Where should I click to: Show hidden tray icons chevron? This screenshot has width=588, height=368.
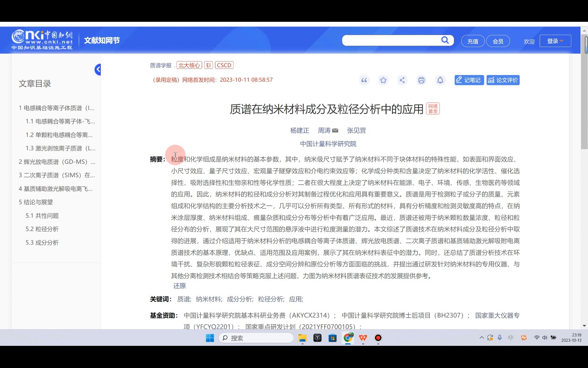[481, 338]
